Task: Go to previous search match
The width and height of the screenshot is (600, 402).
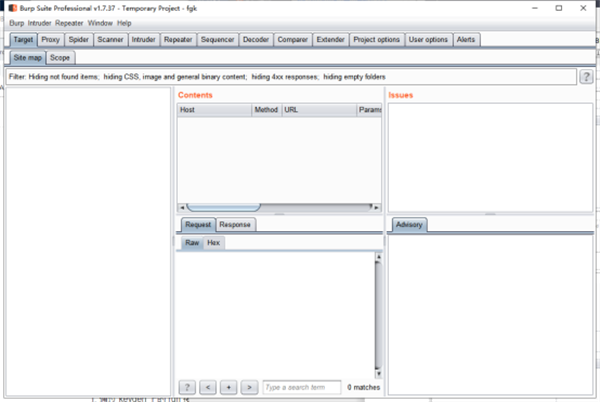Action: coord(208,387)
